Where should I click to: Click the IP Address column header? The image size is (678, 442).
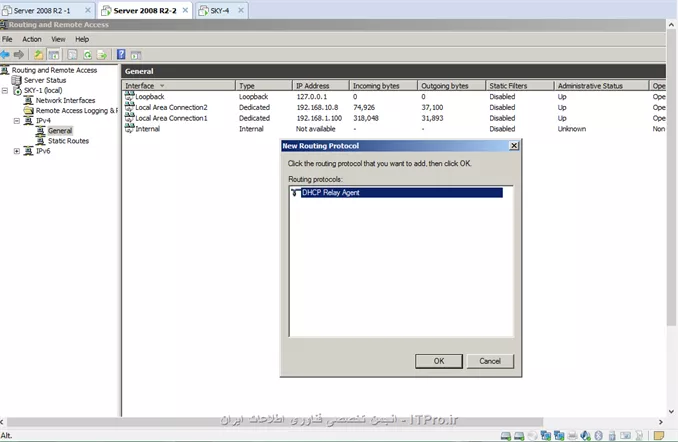coord(320,86)
